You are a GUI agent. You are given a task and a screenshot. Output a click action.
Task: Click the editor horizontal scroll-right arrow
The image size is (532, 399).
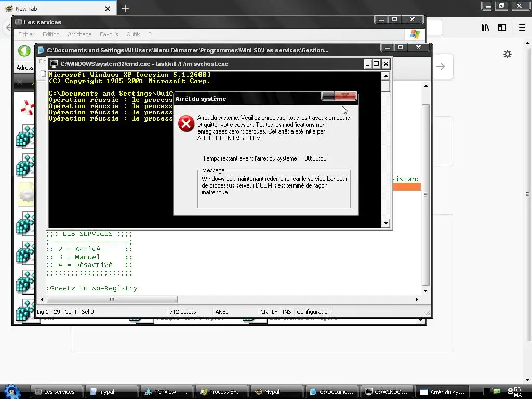pyautogui.click(x=417, y=299)
